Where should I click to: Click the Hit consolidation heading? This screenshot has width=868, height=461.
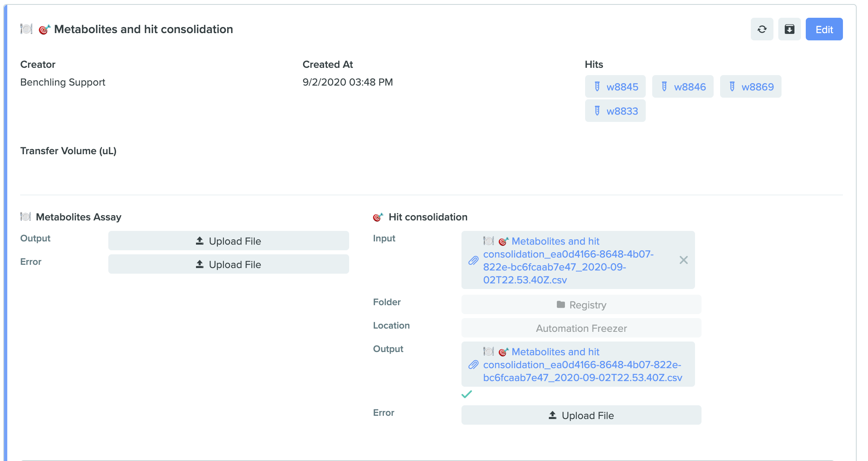pos(428,217)
